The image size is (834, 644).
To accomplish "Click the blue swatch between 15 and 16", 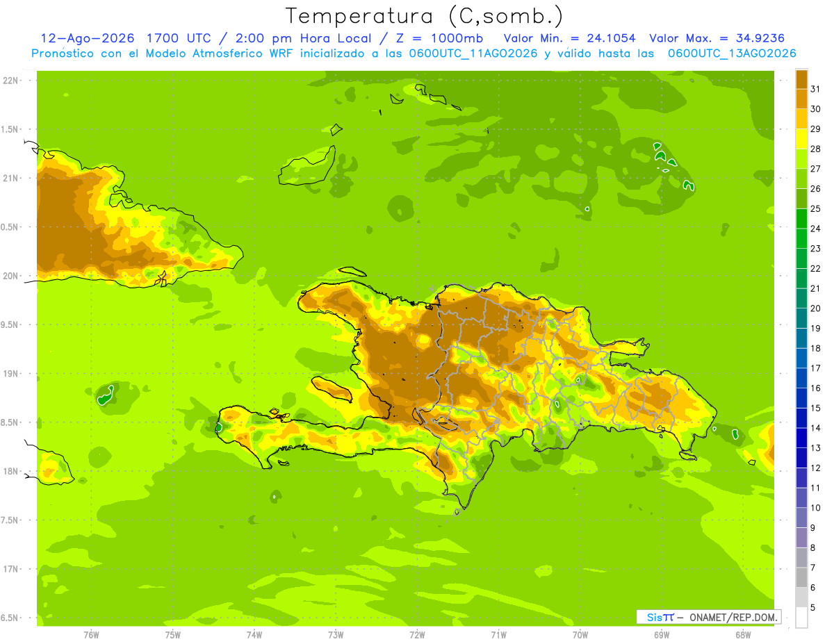I will 801,398.
